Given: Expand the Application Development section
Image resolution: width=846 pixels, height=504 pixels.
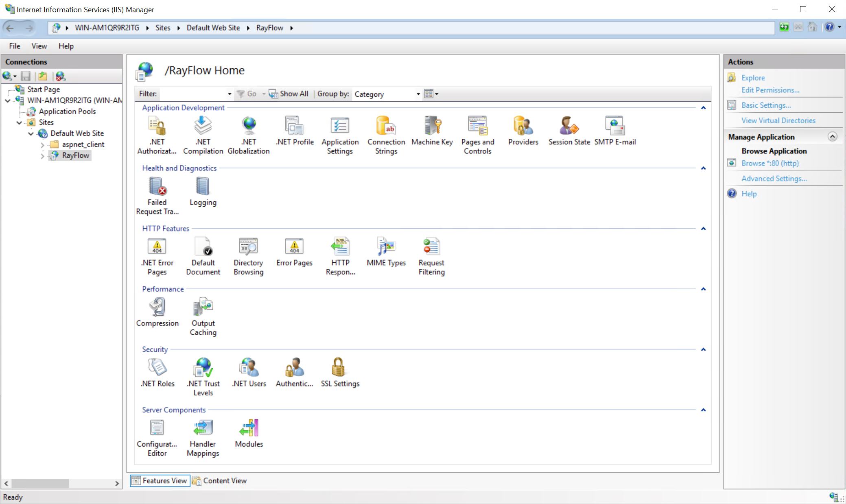Looking at the screenshot, I should coord(703,107).
